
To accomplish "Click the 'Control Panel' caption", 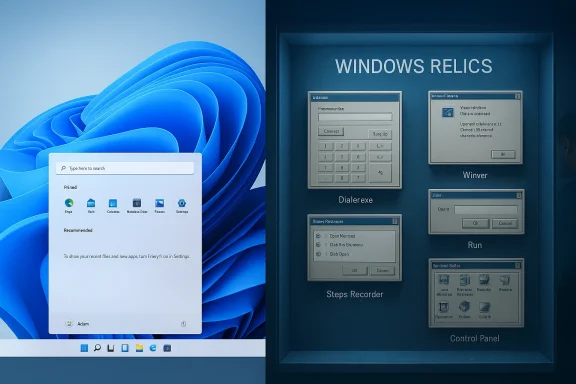I will pyautogui.click(x=475, y=338).
